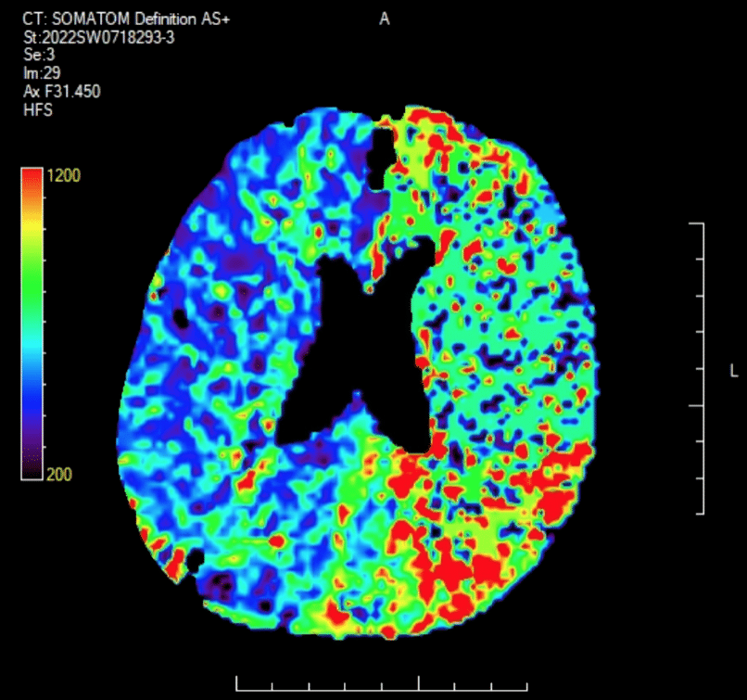The image size is (747, 700).
Task: Click the study ID text St:2022SW0718293-3
Action: point(98,37)
